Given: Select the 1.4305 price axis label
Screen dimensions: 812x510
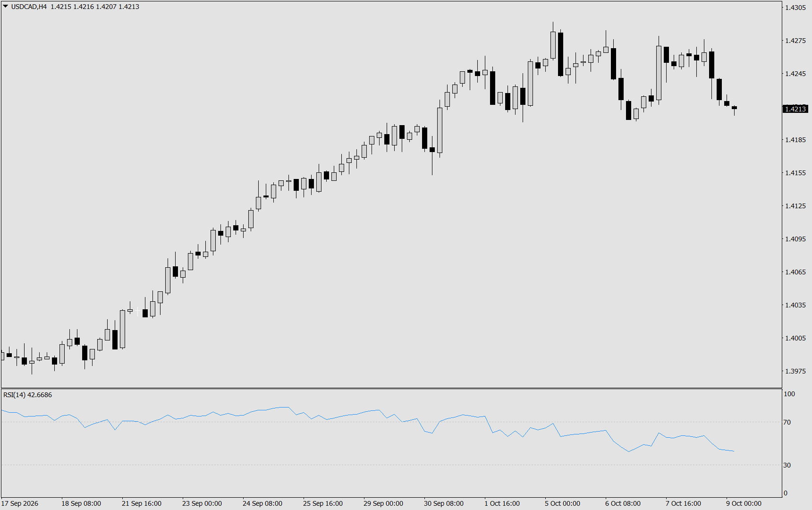Looking at the screenshot, I should (x=795, y=8).
